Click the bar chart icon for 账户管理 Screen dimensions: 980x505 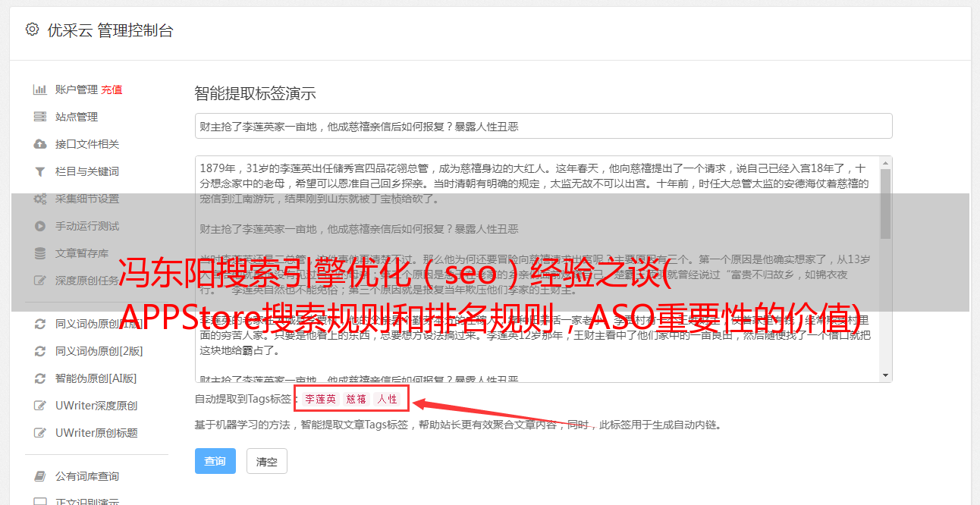point(40,89)
